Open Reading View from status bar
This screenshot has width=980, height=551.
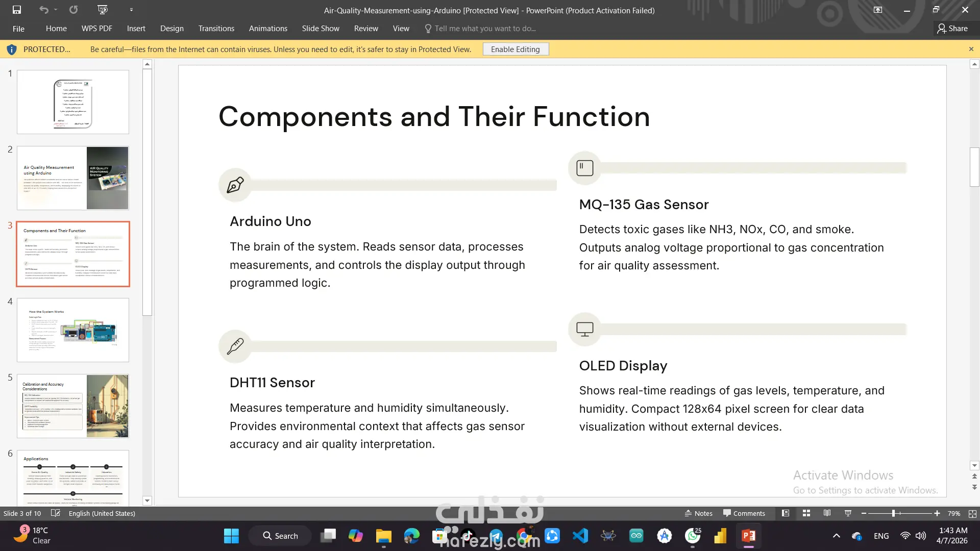[x=827, y=513]
